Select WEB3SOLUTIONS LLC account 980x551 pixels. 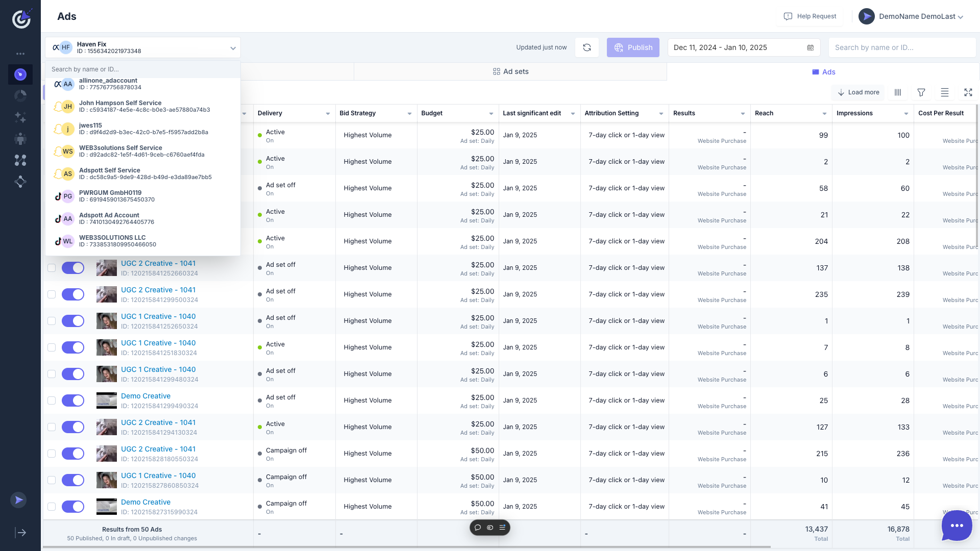coord(143,241)
